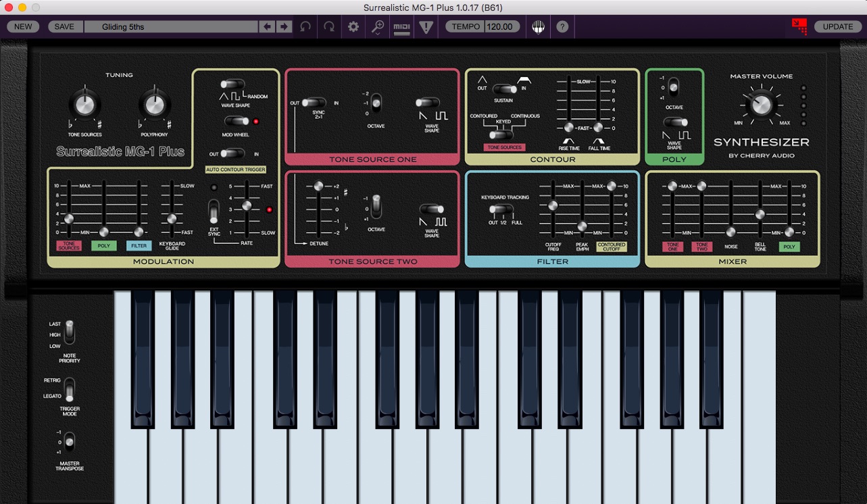Image resolution: width=867 pixels, height=504 pixels.
Task: Toggle the modulation Wave Shape switch
Action: pos(233,84)
